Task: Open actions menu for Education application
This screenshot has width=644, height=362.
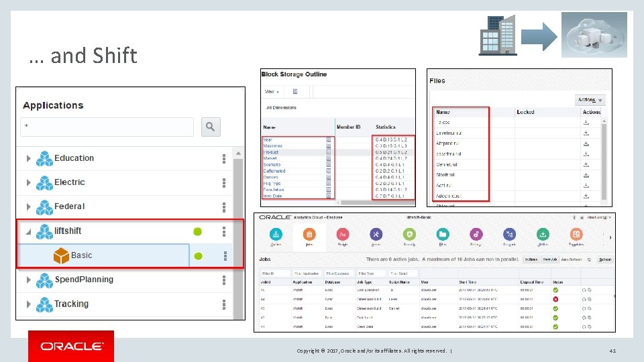Action: (224, 158)
